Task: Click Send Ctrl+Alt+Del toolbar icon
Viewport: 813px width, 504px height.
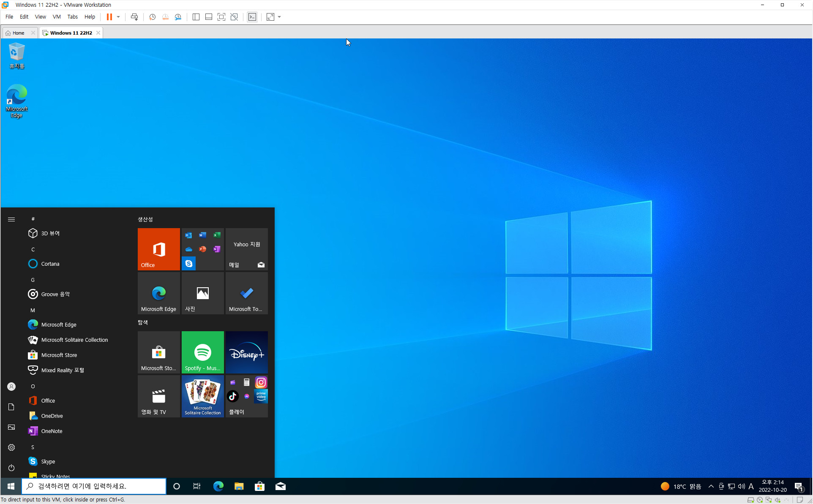Action: coord(134,17)
